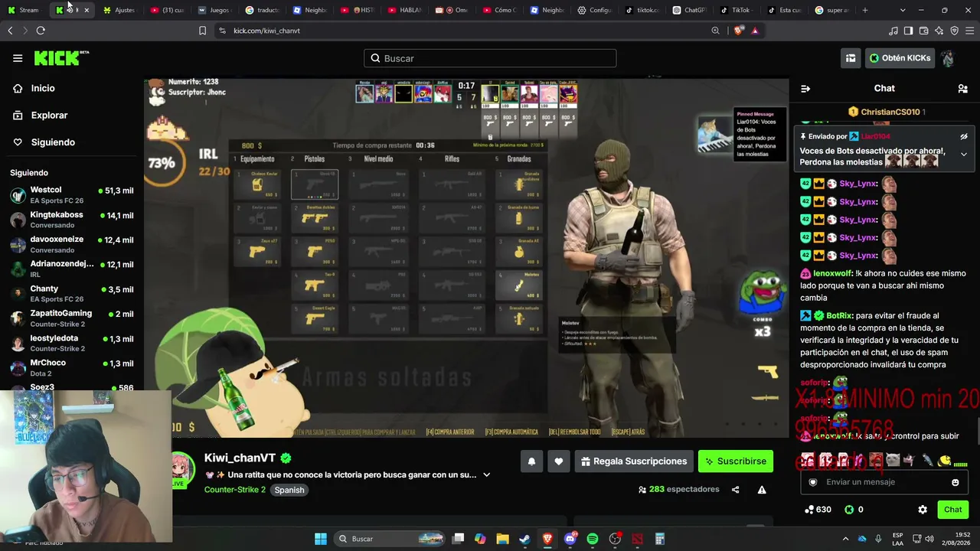Open Chanty channel in the followed list
The width and height of the screenshot is (980, 551).
coord(70,294)
